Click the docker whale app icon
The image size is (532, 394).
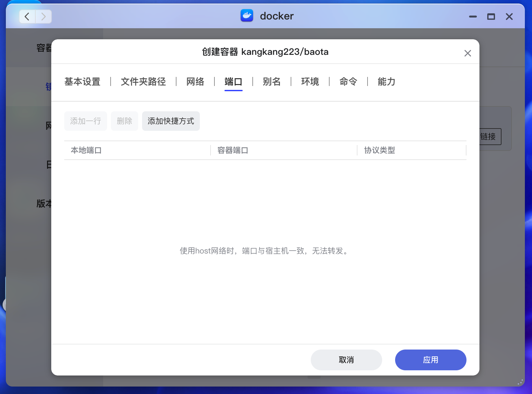click(x=247, y=16)
